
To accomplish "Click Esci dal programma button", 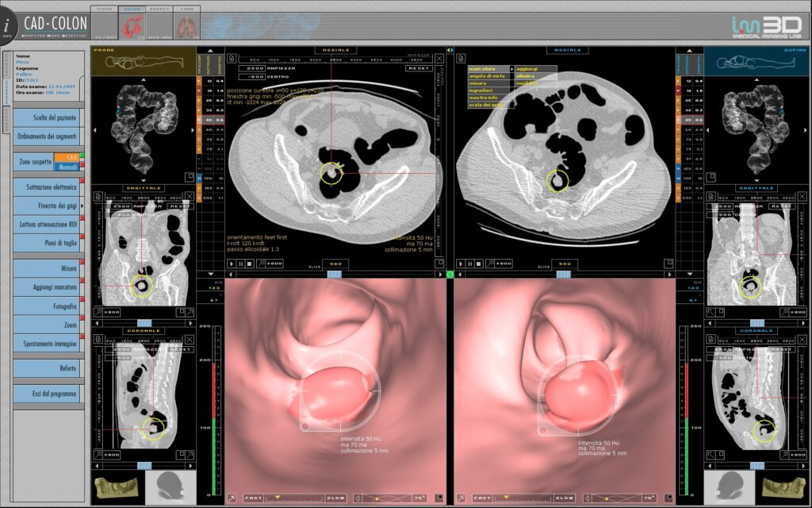I will point(48,393).
